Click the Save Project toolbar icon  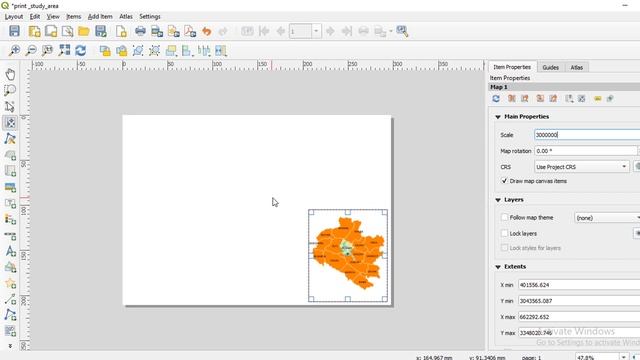pos(14,31)
